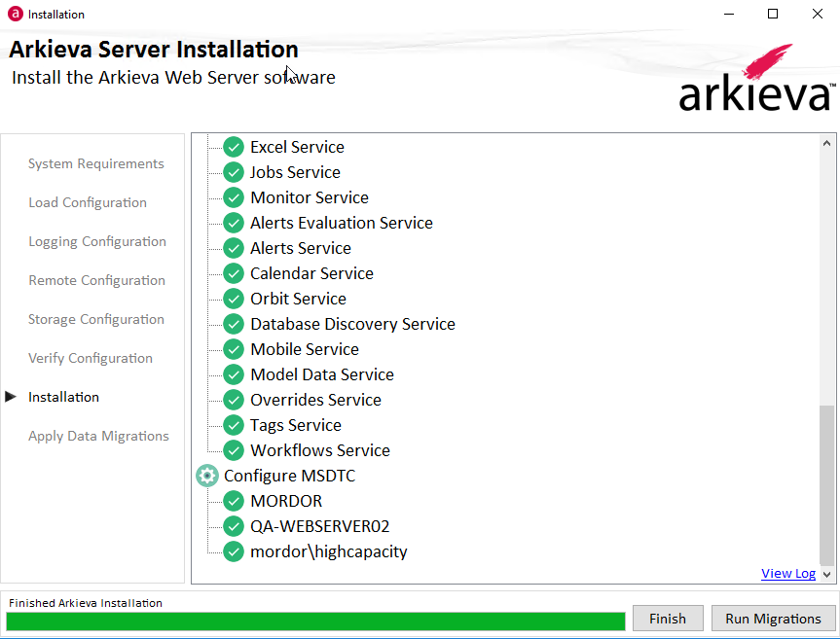
Task: Click the green check beside Tags Service
Action: (x=234, y=425)
